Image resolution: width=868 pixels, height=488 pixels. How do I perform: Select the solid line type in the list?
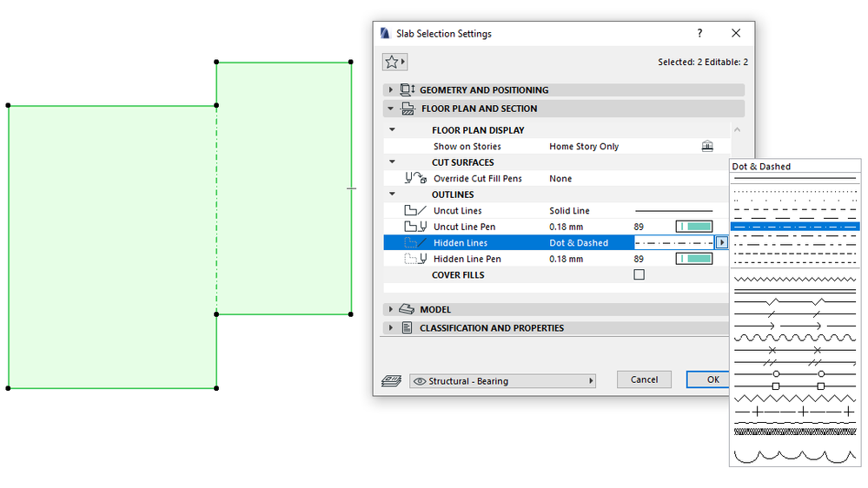795,179
